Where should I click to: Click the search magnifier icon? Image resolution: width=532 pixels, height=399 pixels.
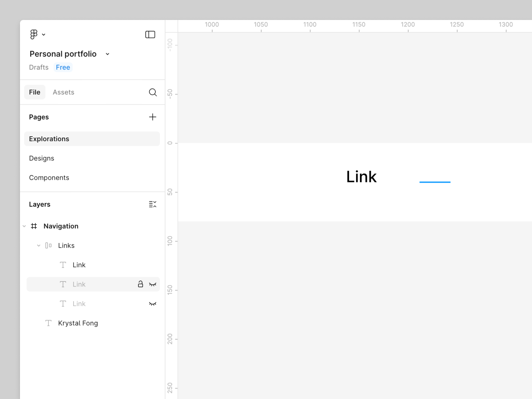(153, 92)
